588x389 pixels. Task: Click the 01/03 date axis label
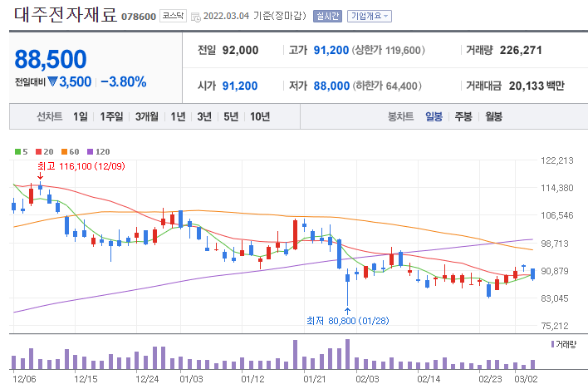(x=191, y=379)
